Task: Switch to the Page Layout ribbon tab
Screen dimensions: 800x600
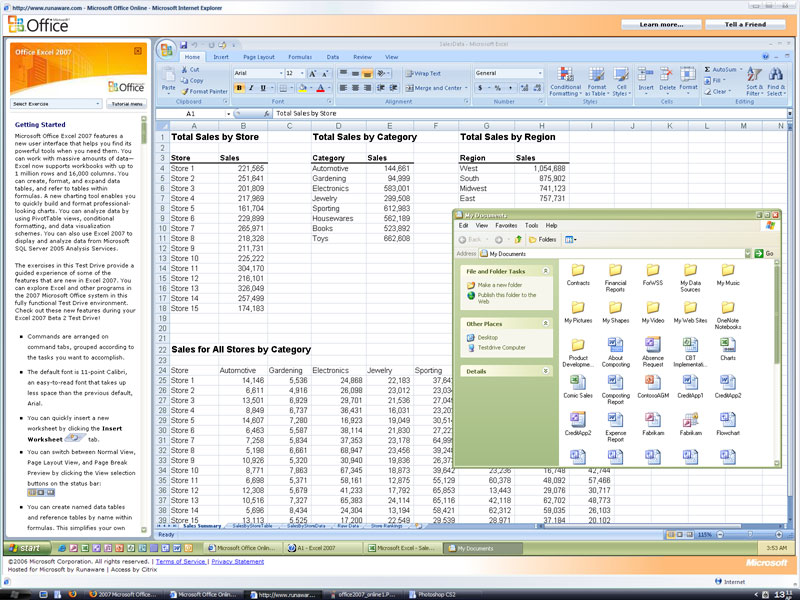Action: pos(259,57)
